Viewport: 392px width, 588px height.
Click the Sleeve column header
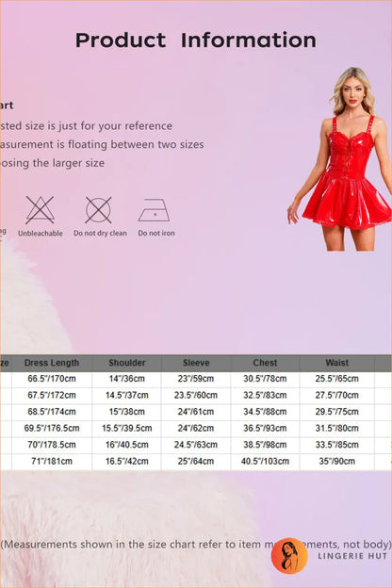click(x=196, y=363)
